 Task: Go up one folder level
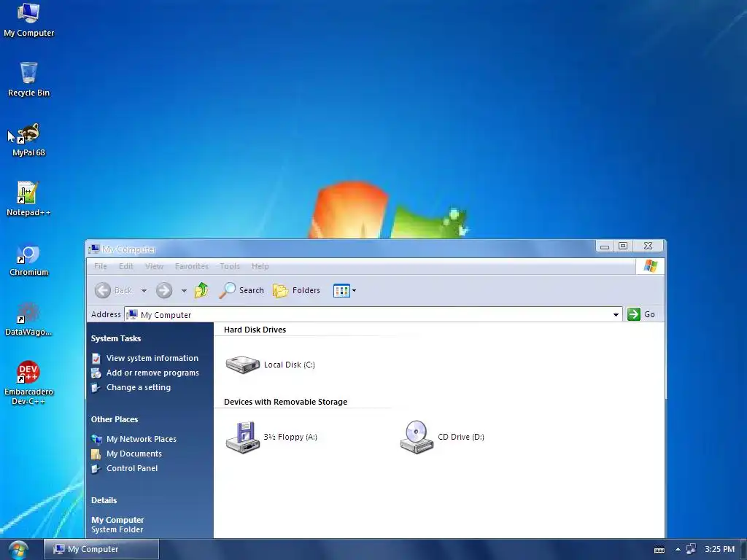pyautogui.click(x=201, y=290)
